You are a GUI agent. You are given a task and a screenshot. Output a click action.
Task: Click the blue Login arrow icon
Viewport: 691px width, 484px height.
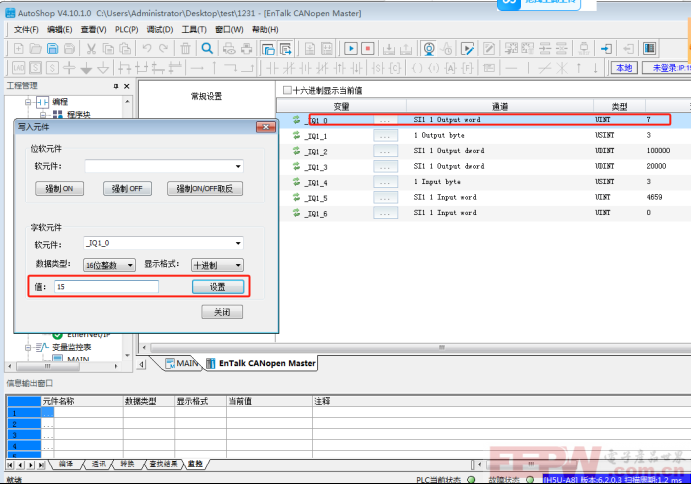coord(606,48)
